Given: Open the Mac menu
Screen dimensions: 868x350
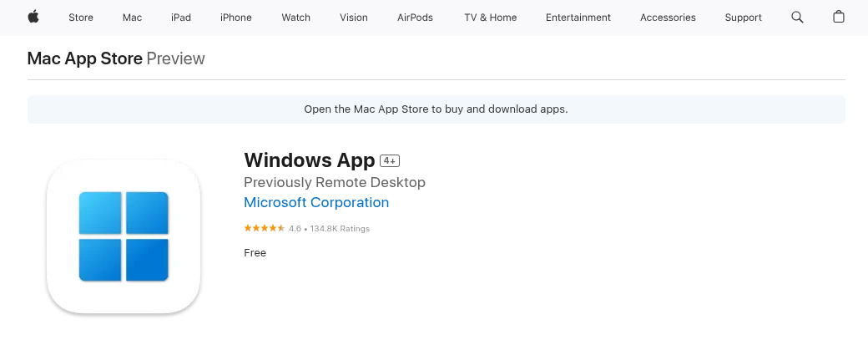Looking at the screenshot, I should coord(133,18).
